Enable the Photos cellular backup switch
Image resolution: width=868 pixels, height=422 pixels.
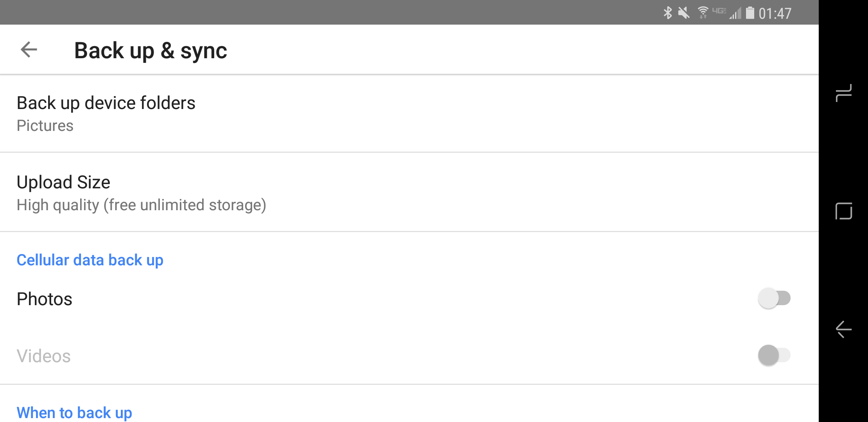click(x=774, y=299)
